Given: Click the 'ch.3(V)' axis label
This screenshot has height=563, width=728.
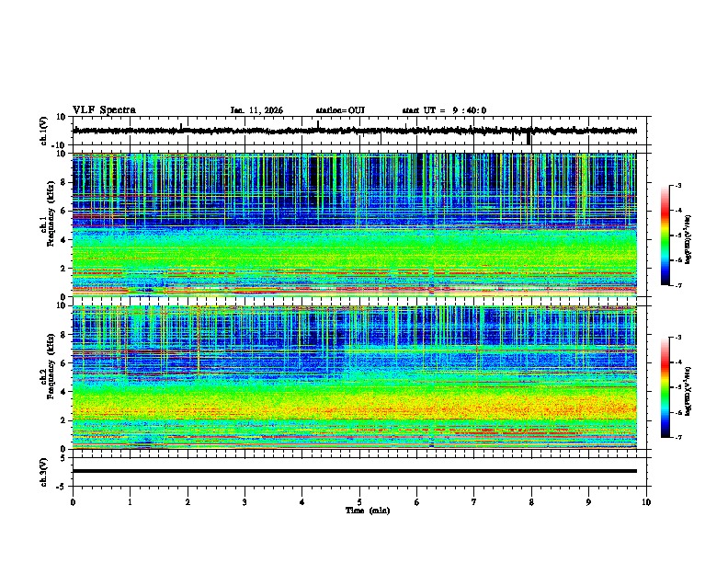Looking at the screenshot, I should [43, 472].
